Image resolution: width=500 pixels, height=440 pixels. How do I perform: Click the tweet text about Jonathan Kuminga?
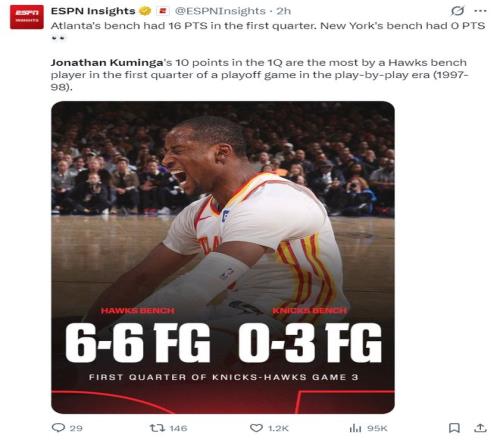260,75
